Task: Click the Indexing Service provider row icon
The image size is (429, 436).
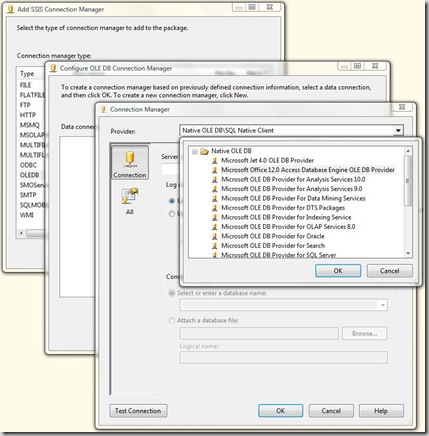Action: (215, 217)
